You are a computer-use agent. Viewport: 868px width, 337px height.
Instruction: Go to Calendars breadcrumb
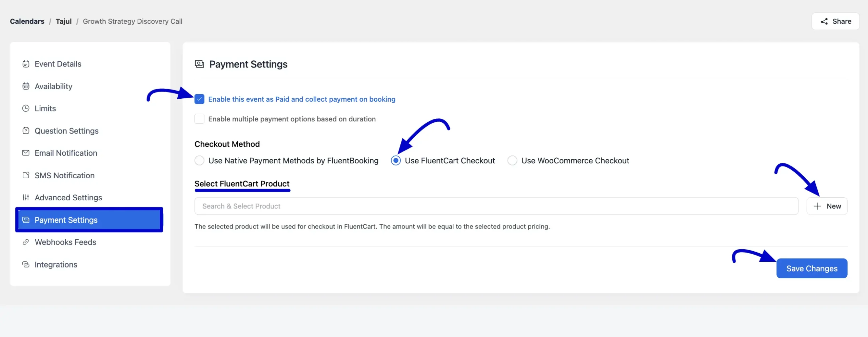(x=27, y=21)
